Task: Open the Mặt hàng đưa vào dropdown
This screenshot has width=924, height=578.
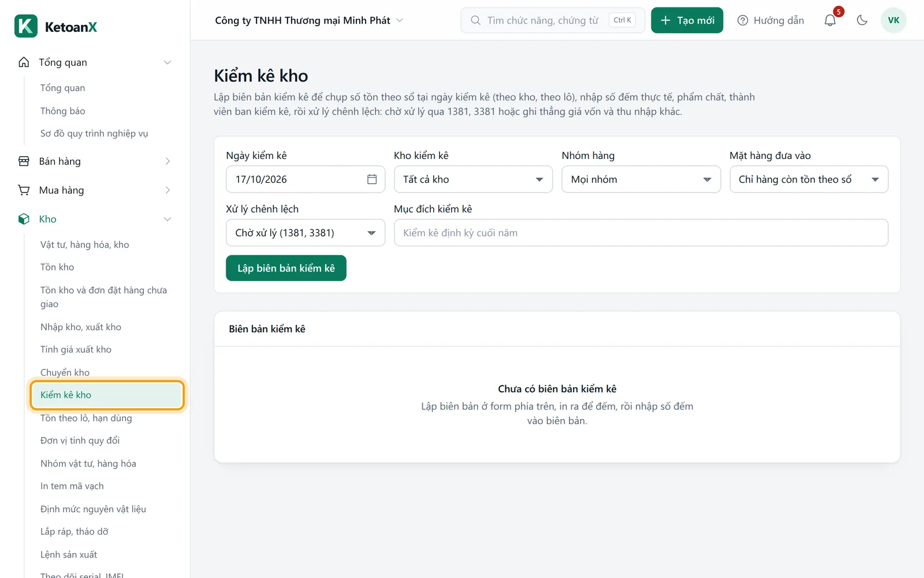Action: click(809, 179)
